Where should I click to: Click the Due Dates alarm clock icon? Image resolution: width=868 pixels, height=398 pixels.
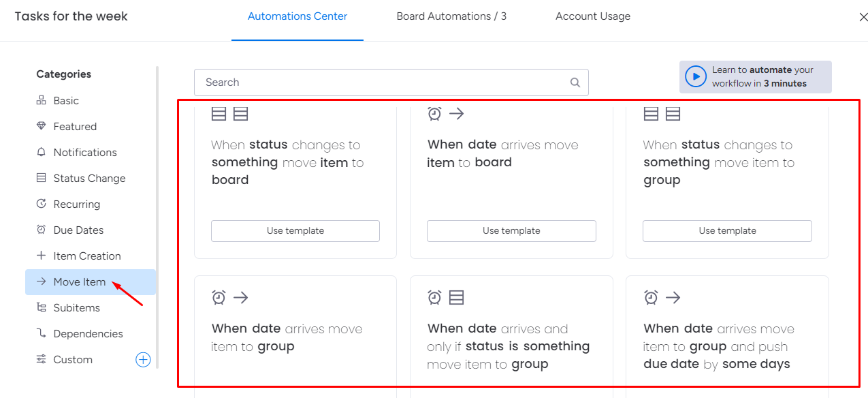[41, 230]
